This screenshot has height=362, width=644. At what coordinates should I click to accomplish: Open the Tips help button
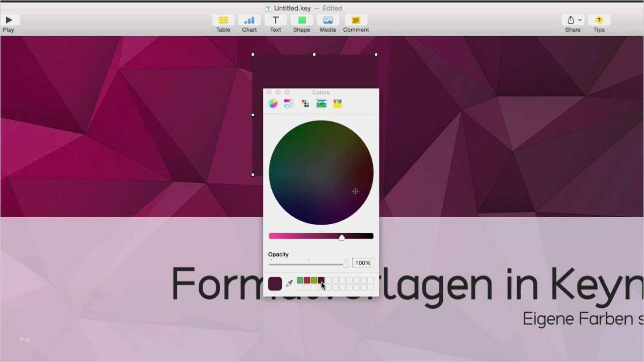[599, 20]
